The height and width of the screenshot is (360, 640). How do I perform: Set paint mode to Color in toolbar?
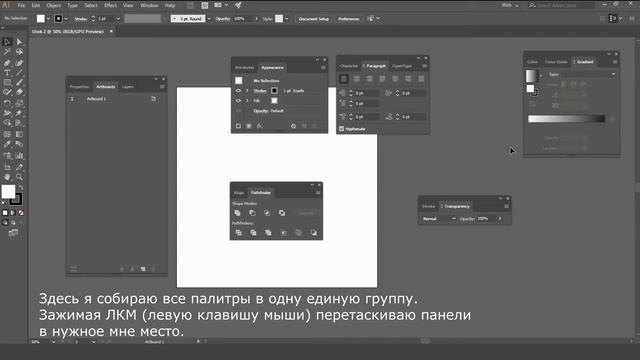click(x=5, y=213)
